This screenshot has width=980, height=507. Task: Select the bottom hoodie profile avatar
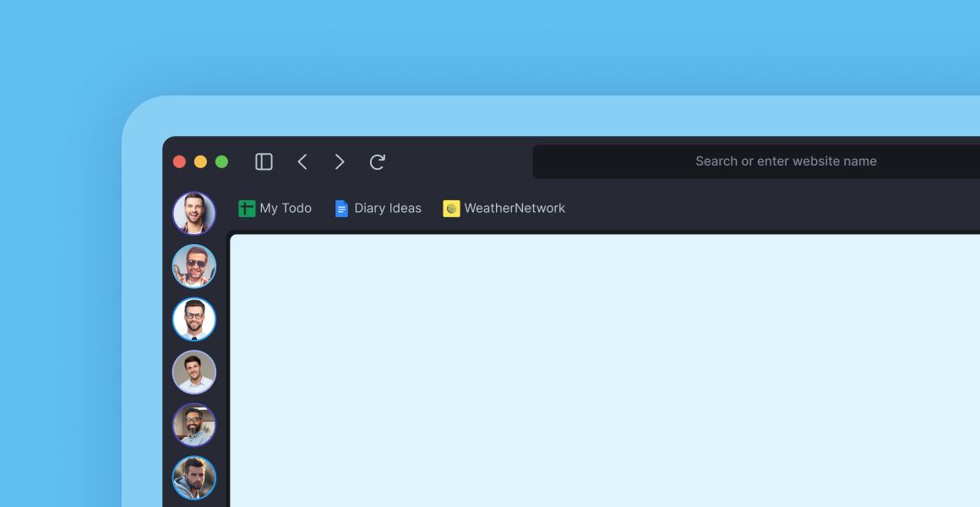point(194,477)
